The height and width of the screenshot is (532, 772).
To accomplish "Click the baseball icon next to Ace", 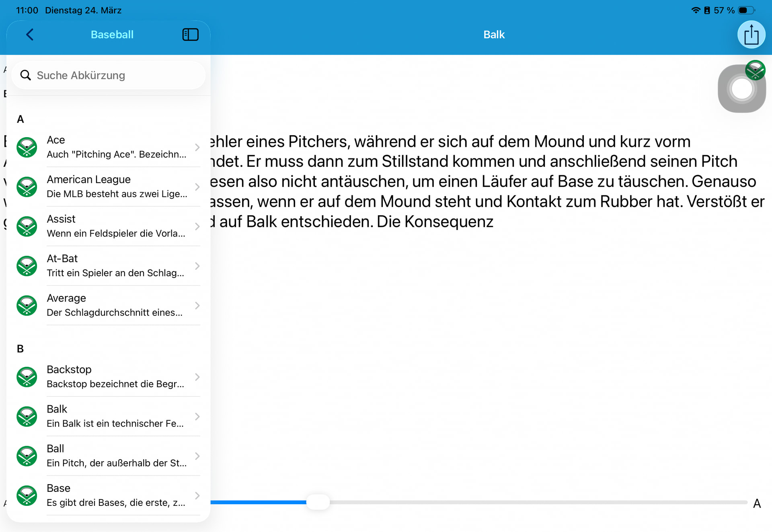I will tap(27, 147).
